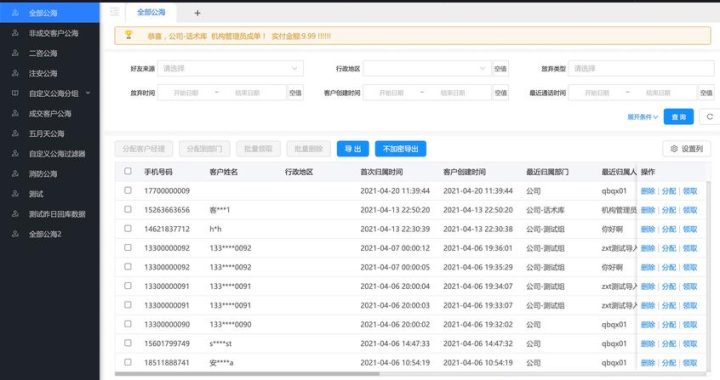Open the 行政地区 dropdown
720x380 pixels.
(427, 68)
